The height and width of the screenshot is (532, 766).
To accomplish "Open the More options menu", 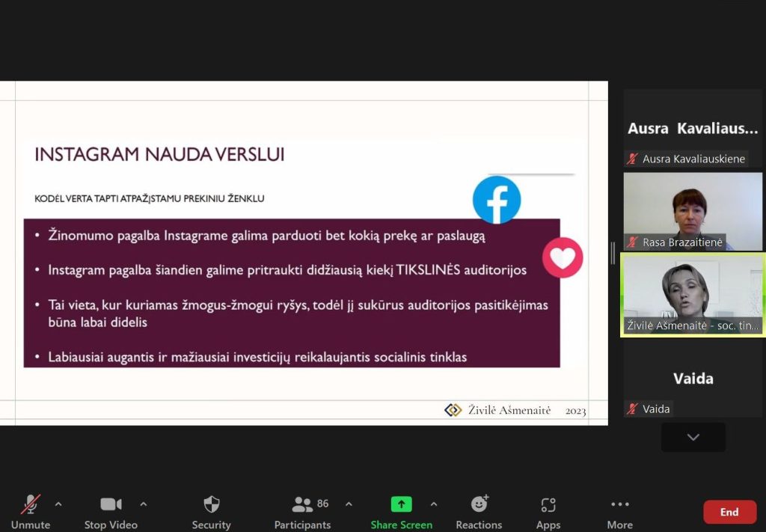I will [620, 512].
